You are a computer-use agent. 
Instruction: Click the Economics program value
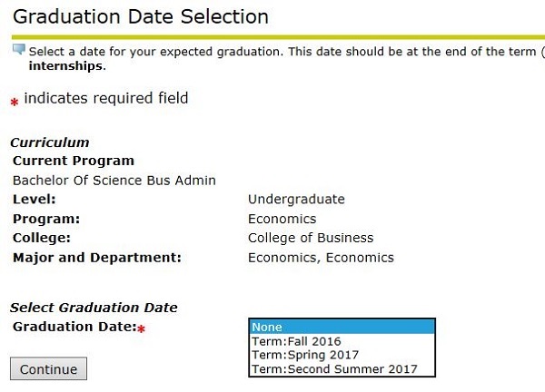[282, 219]
